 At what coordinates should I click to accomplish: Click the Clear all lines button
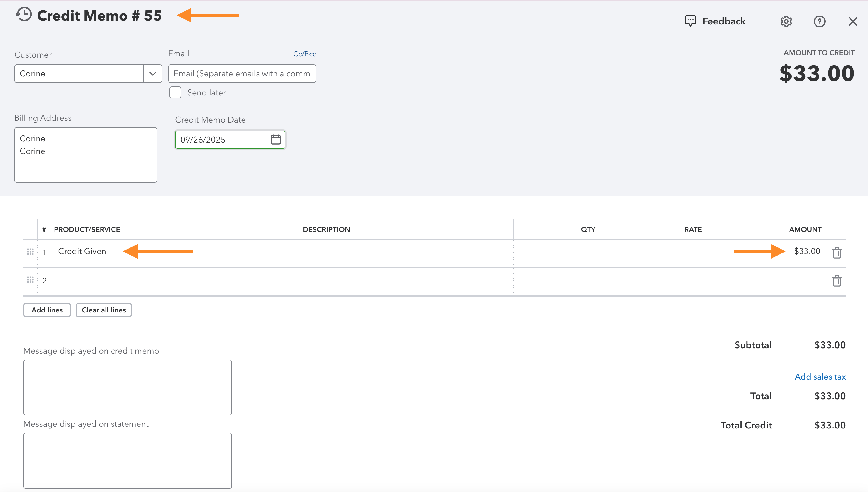(x=104, y=310)
